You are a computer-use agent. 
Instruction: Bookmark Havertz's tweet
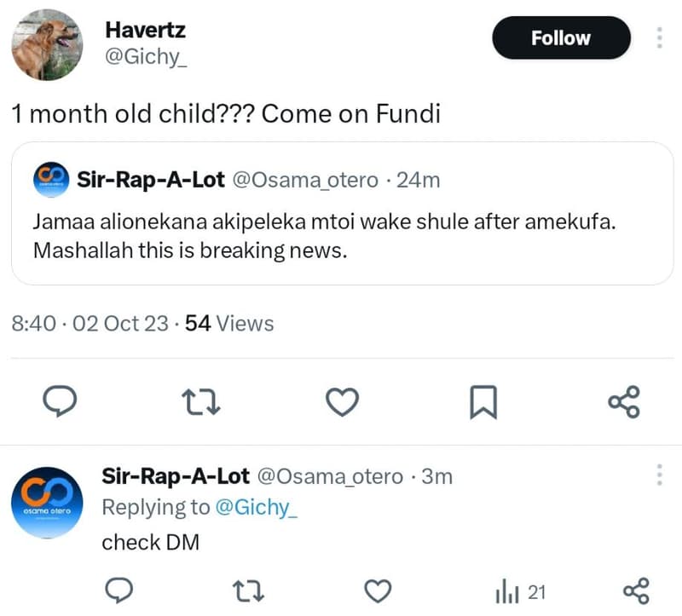[483, 400]
